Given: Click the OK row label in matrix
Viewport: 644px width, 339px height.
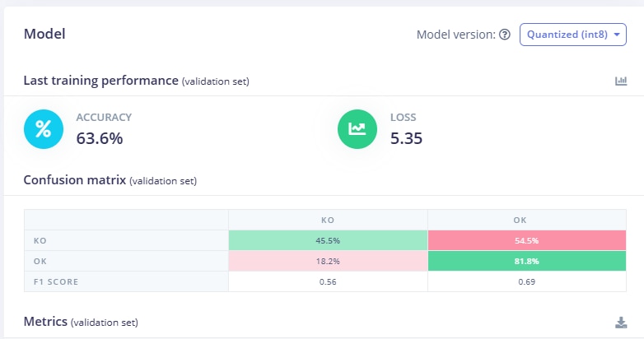Looking at the screenshot, I should (x=40, y=261).
